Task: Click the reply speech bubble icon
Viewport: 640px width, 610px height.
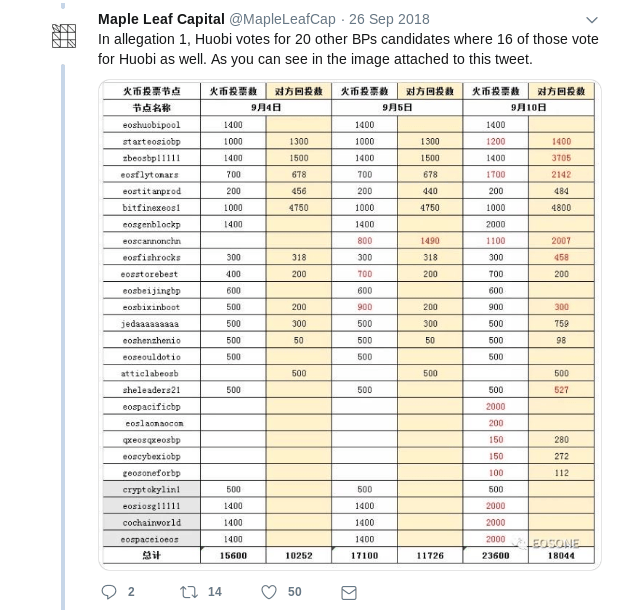Action: [x=110, y=592]
